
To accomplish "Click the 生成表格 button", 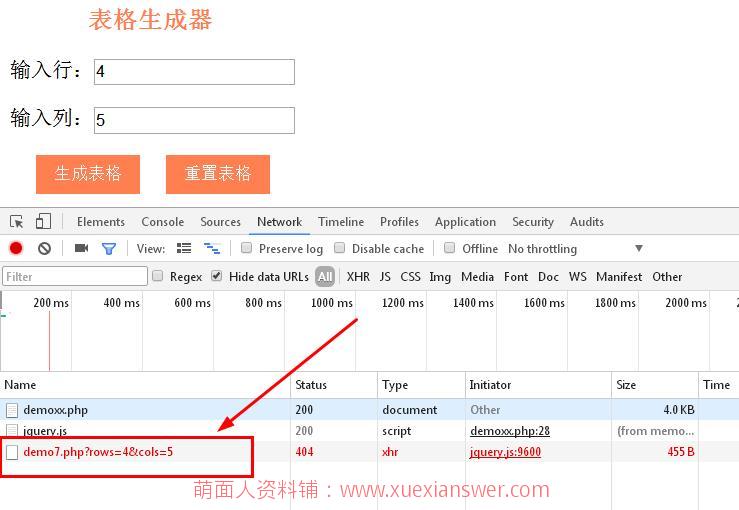I will tap(88, 174).
